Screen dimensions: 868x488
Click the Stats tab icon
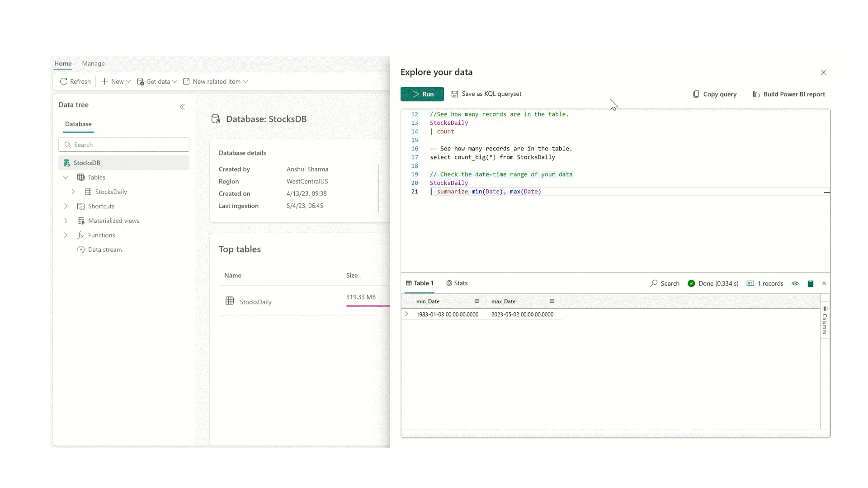pos(449,283)
